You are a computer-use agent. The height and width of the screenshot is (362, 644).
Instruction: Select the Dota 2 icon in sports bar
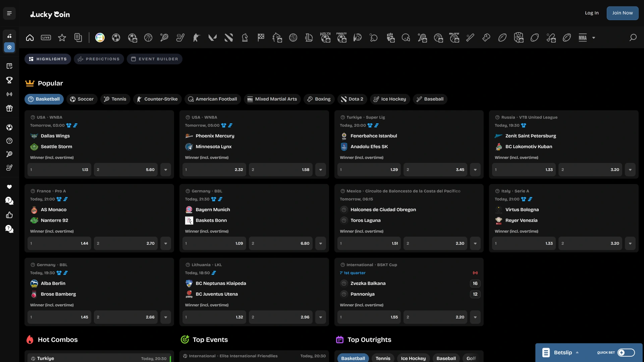point(229,38)
